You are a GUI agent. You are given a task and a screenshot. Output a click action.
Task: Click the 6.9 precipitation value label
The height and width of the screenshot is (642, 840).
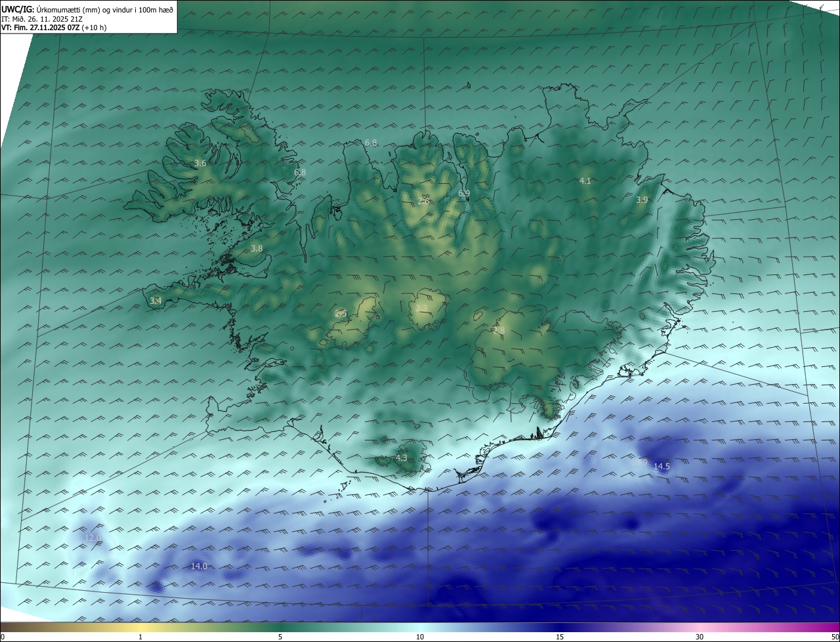pyautogui.click(x=464, y=193)
